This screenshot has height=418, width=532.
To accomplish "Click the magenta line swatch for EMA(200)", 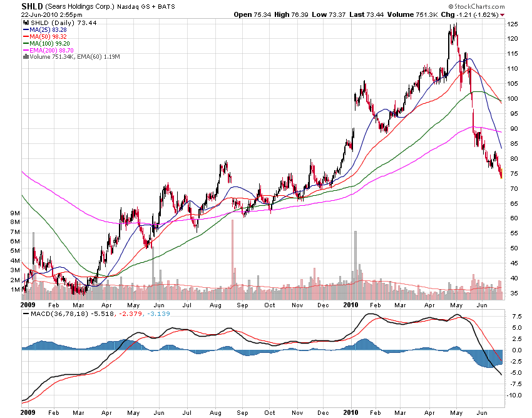I will point(26,50).
